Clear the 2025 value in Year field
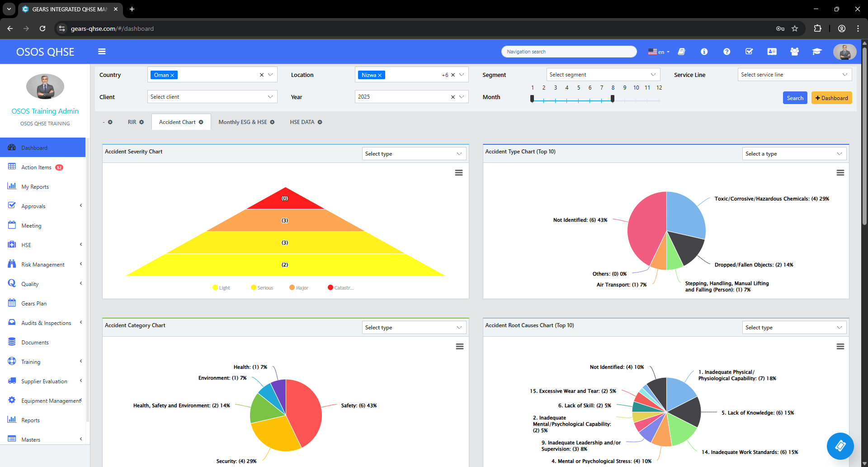Screen dimensions: 868x467 [x=453, y=96]
